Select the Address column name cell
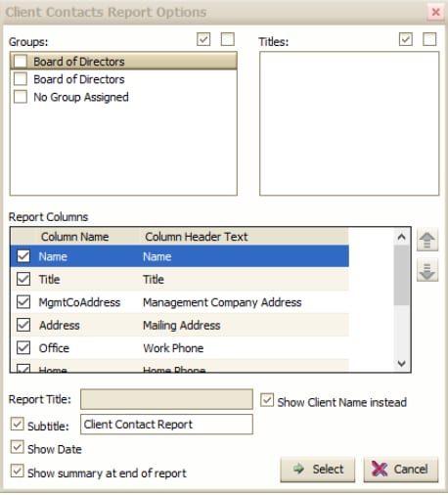This screenshot has width=448, height=495. [x=60, y=326]
